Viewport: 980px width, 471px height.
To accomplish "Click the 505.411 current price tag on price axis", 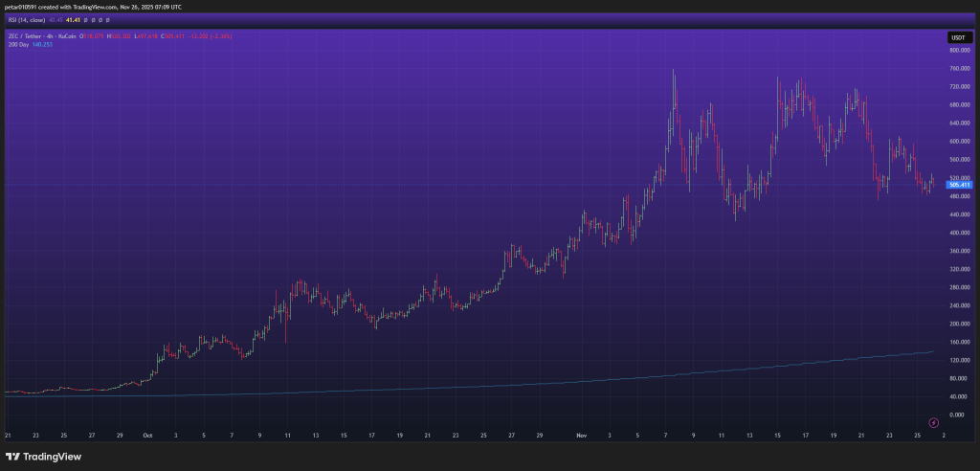I will pyautogui.click(x=960, y=185).
